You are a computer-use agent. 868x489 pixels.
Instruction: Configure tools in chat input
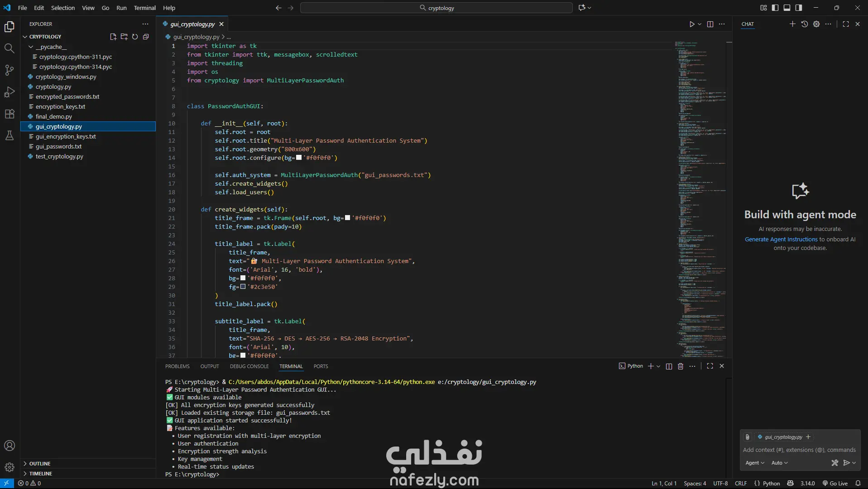coord(835,463)
